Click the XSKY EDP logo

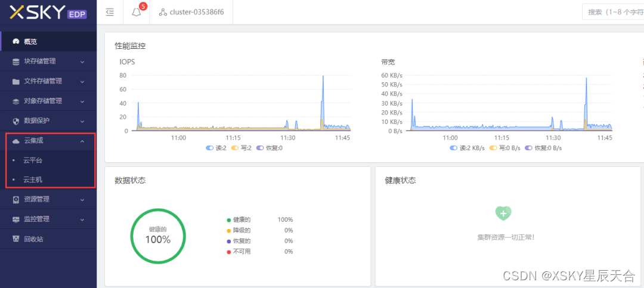click(48, 13)
